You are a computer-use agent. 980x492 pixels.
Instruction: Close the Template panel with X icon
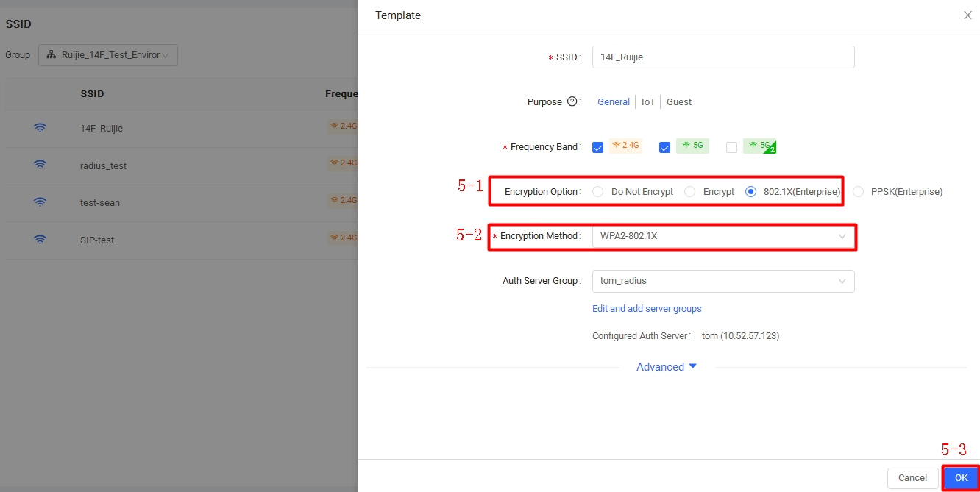coord(967,15)
